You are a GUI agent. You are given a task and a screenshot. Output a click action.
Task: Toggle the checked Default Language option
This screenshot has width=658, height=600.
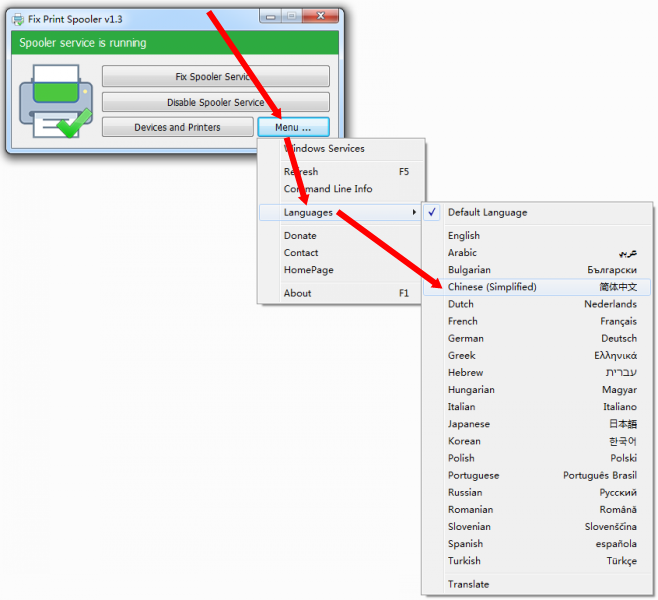tap(537, 213)
